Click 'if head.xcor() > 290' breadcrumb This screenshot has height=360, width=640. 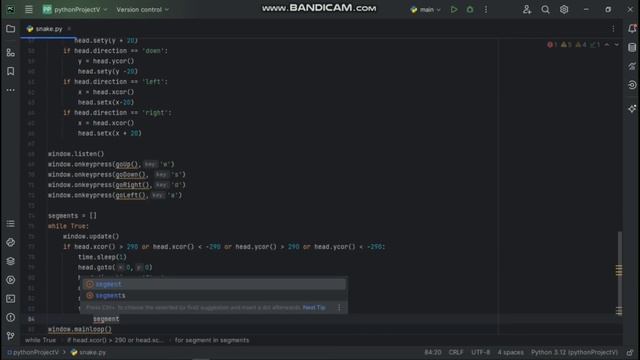(115, 340)
